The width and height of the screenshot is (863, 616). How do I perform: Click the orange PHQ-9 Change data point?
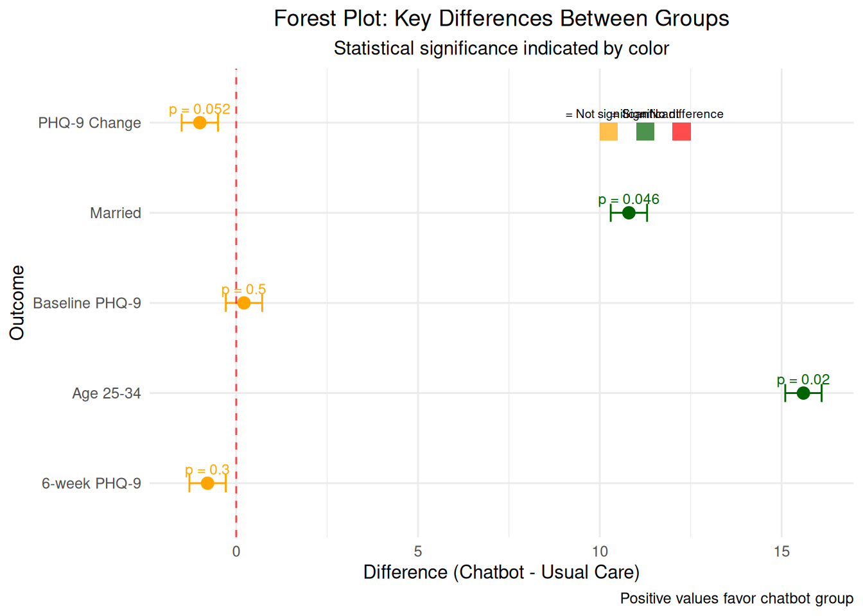click(x=200, y=123)
